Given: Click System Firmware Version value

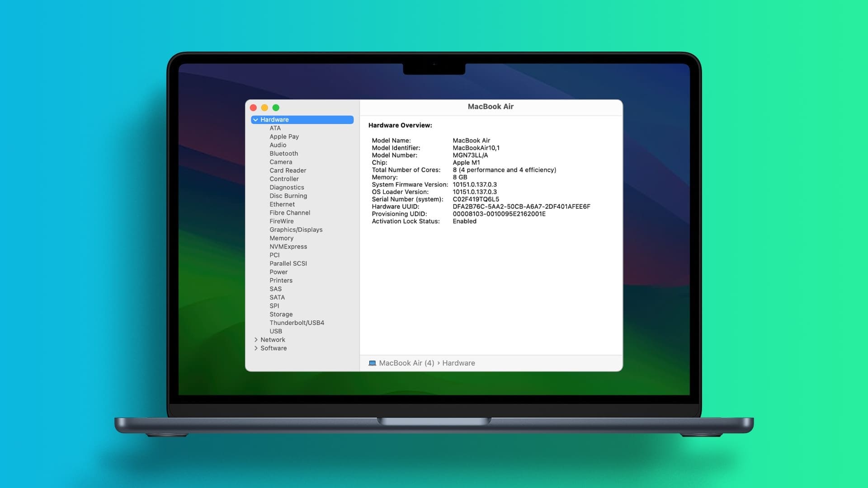Looking at the screenshot, I should pos(475,185).
